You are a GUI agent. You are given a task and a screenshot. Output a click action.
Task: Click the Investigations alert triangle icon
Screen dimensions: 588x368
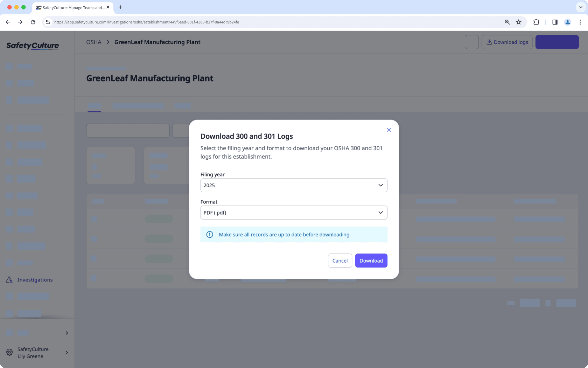pos(9,279)
